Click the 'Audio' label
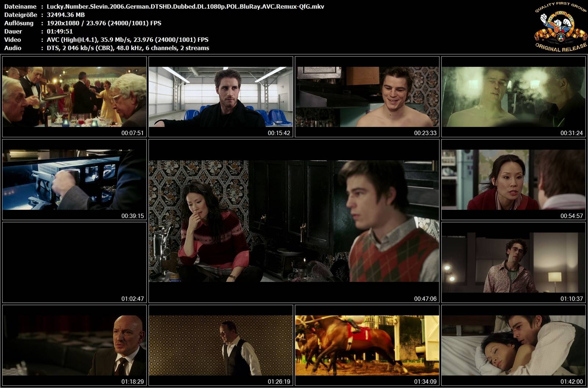588x388 pixels. click(x=12, y=48)
